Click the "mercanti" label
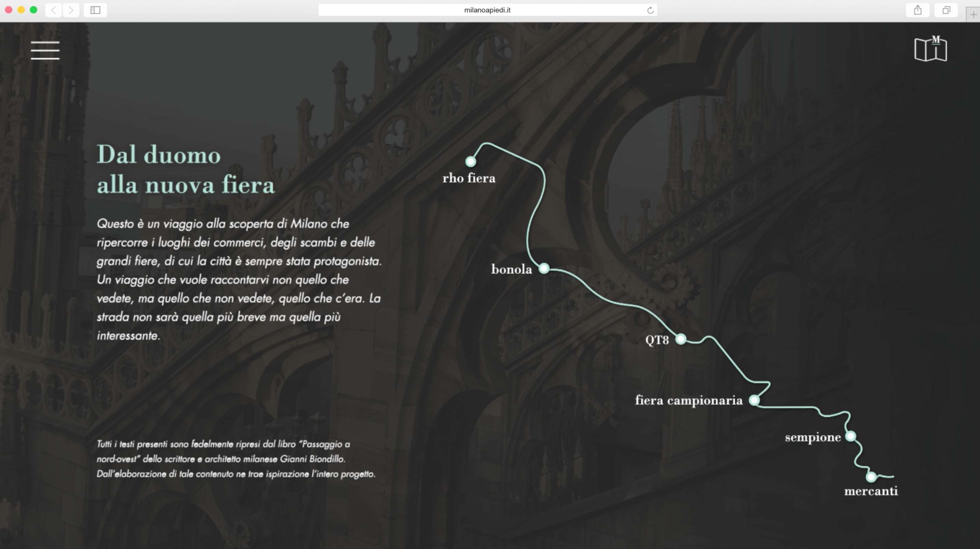The width and height of the screenshot is (980, 549). click(x=871, y=491)
